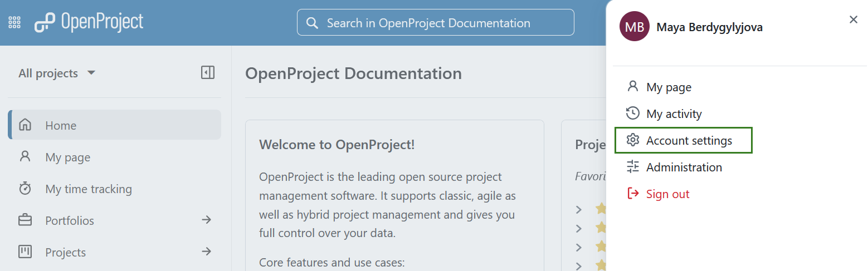Select Home in the sidebar

[x=115, y=125]
